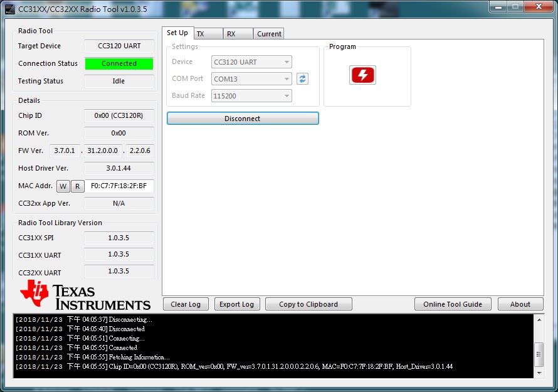Open the Device dropdown

click(251, 62)
